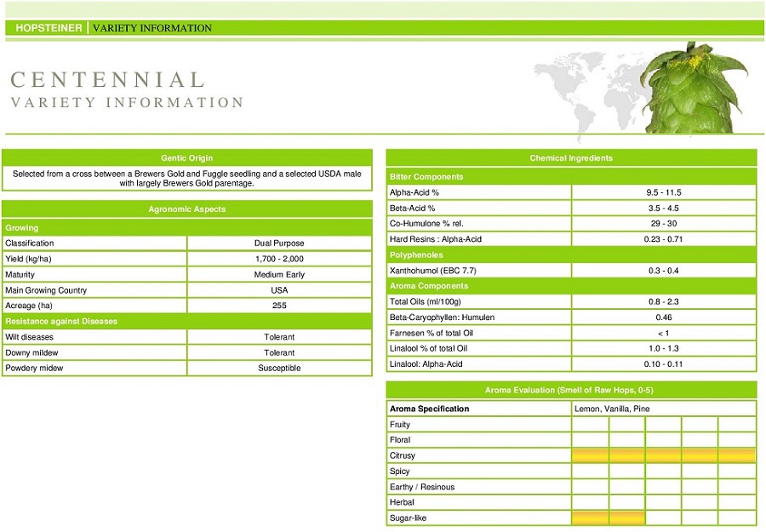This screenshot has height=532, width=766.
Task: Select the 3.5 - 4.5 value
Action: 663,208
